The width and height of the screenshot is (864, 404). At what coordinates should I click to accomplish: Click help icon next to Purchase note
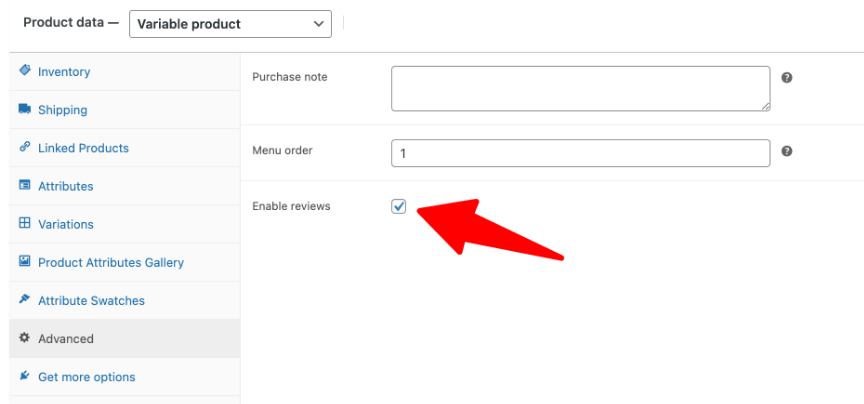tap(787, 77)
